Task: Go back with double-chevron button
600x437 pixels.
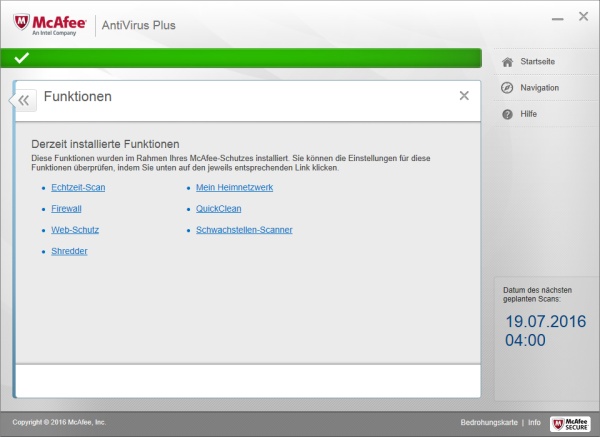Action: [24, 100]
